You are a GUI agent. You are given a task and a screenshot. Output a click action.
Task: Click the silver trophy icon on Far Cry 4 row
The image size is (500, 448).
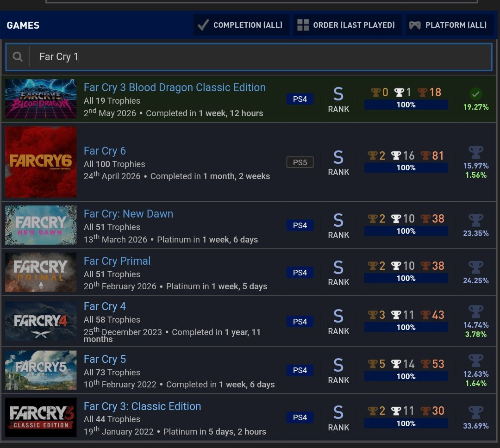396,315
